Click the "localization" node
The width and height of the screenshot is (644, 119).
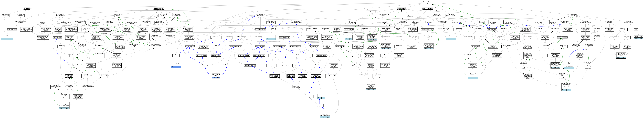point(27,8)
